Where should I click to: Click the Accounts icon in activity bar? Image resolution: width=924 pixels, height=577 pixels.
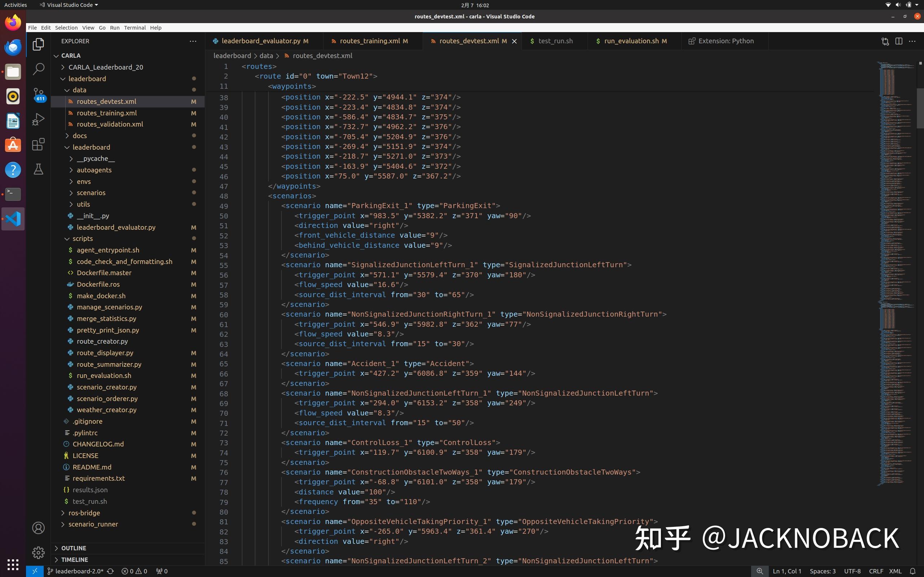tap(38, 528)
